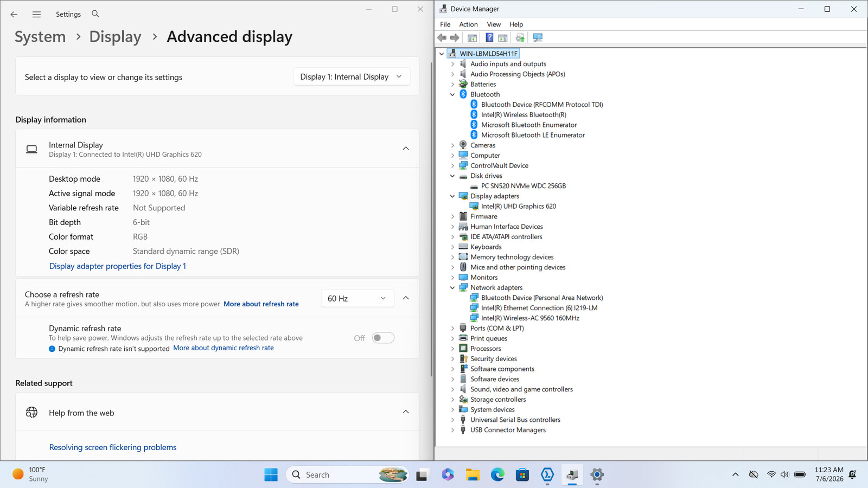Expand the Universal Serial Bus controllers node
Image resolution: width=868 pixels, height=488 pixels.
click(452, 420)
